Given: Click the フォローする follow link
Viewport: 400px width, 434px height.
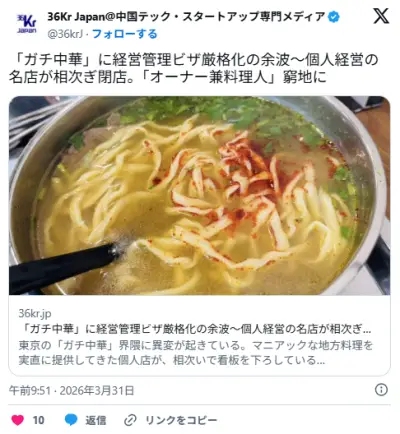Looking at the screenshot, I should click(x=124, y=34).
